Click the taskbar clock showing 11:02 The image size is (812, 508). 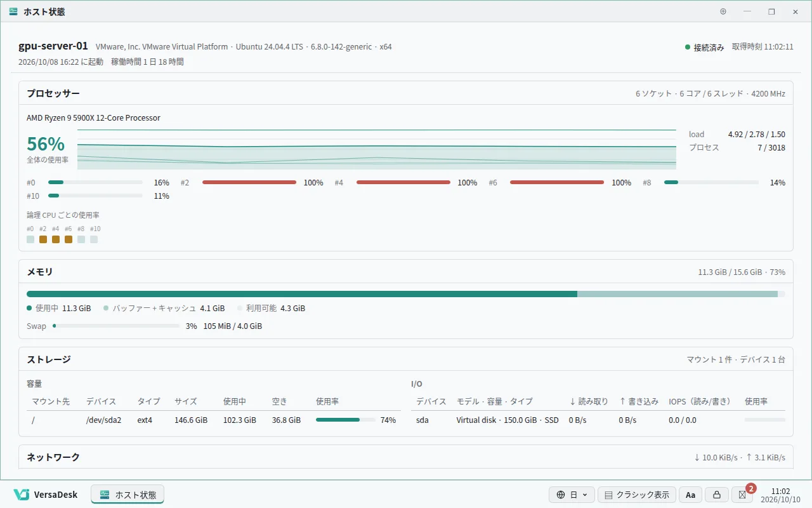click(x=780, y=495)
